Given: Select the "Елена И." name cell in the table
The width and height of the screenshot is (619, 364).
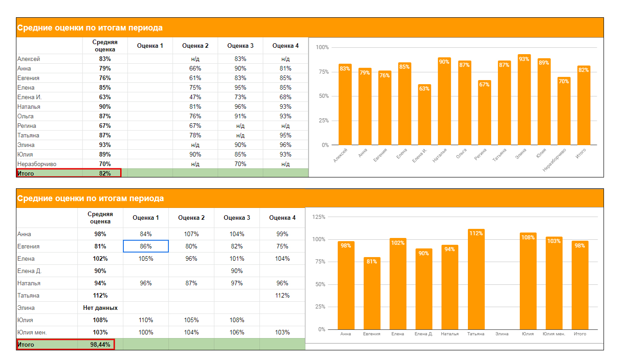Looking at the screenshot, I should (49, 97).
